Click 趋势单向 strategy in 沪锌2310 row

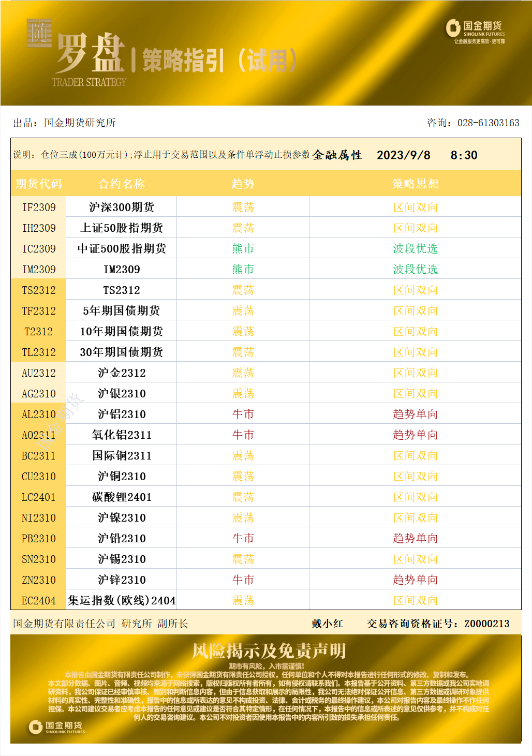(415, 580)
